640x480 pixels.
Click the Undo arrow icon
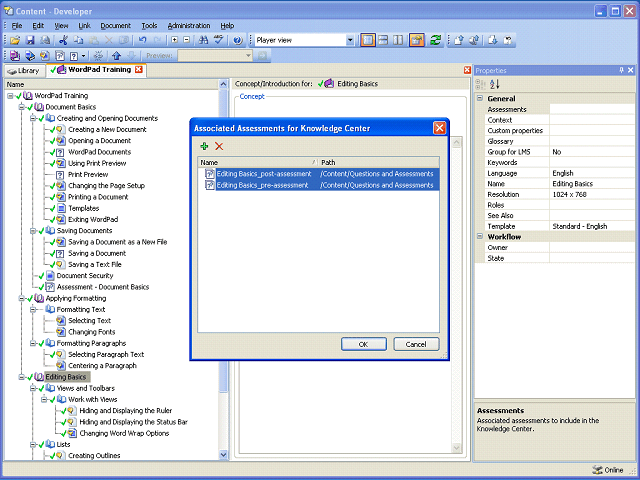(142, 40)
